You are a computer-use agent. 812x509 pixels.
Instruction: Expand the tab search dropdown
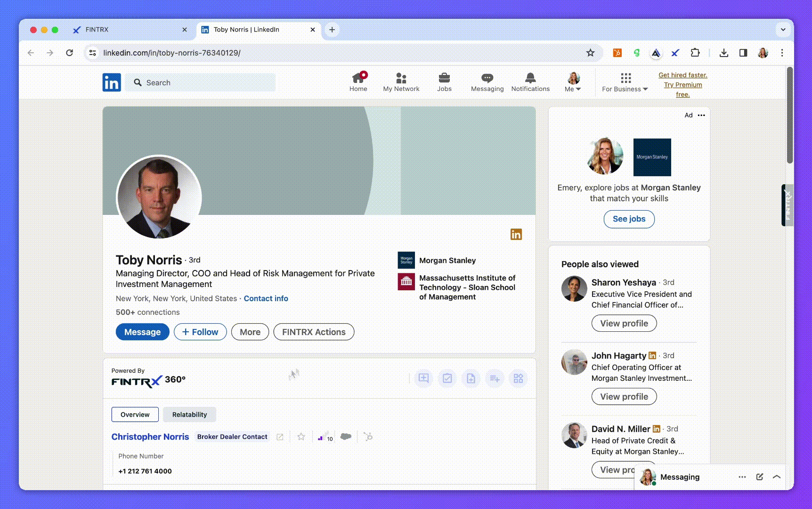click(x=783, y=29)
